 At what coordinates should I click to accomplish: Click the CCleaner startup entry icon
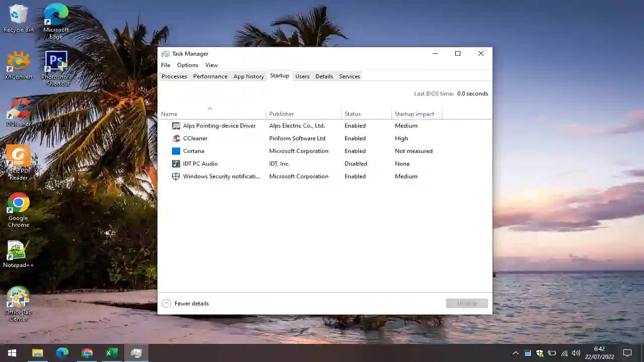click(x=176, y=138)
